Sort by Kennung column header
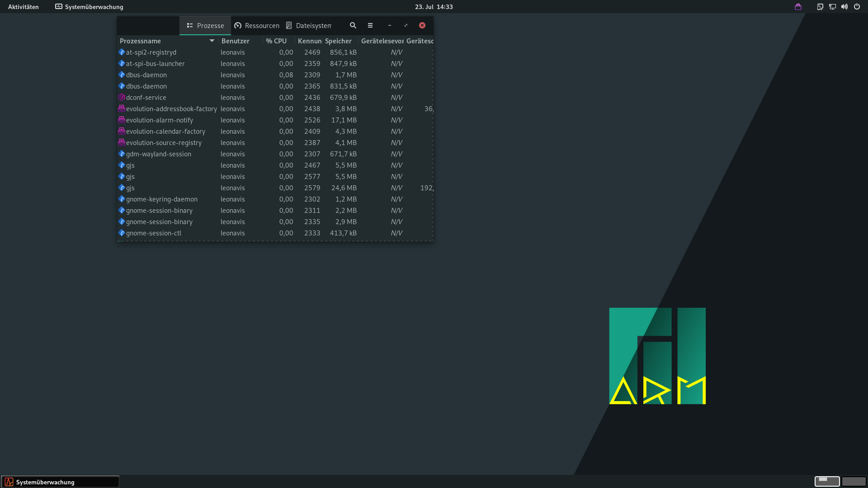The width and height of the screenshot is (868, 488). (309, 41)
